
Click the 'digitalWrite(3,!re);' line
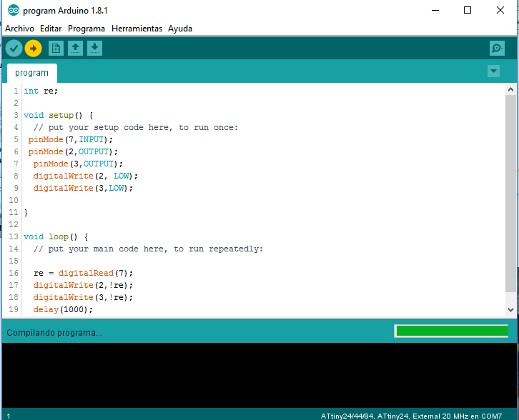pos(83,297)
